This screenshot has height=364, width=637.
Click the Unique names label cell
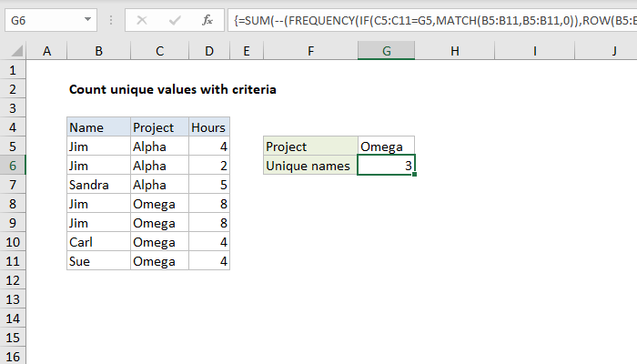point(310,166)
